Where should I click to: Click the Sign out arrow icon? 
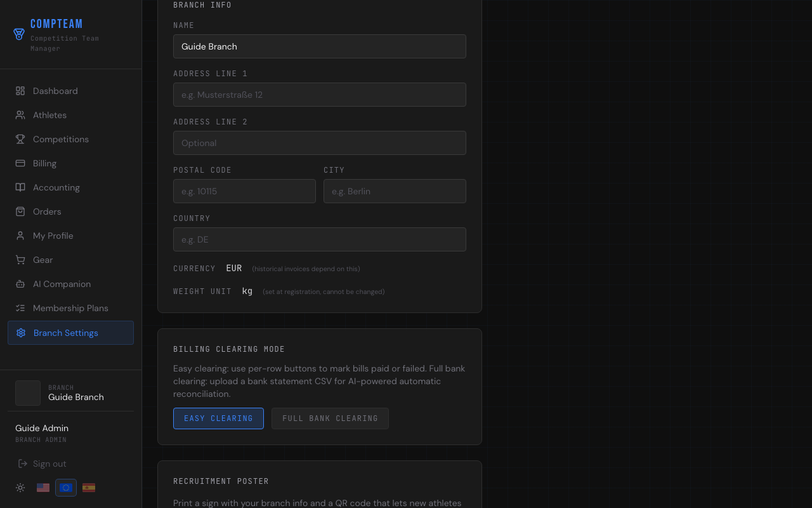(x=23, y=464)
